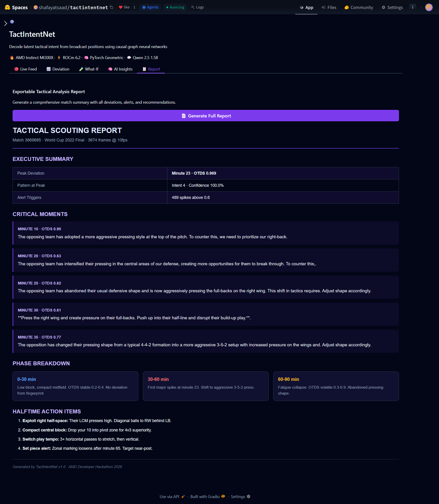Go to the Files section
Screen dimensions: 439x504
pos(329,7)
